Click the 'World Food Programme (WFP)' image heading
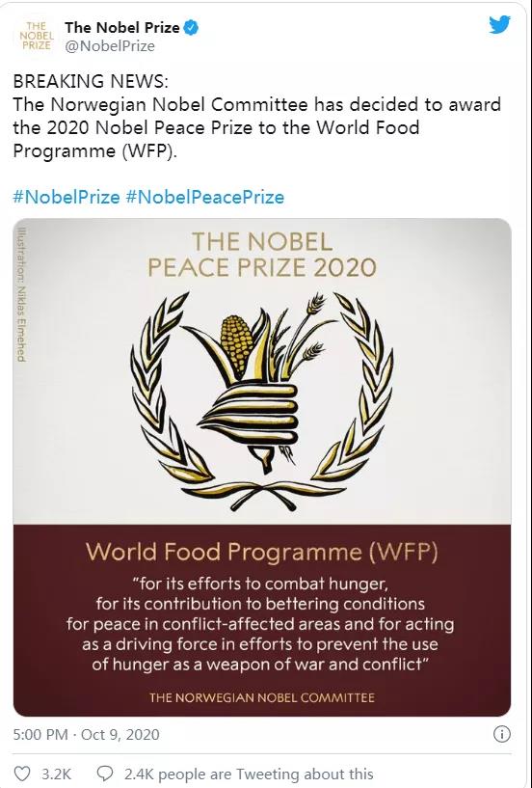The height and width of the screenshot is (788, 532). (x=262, y=553)
